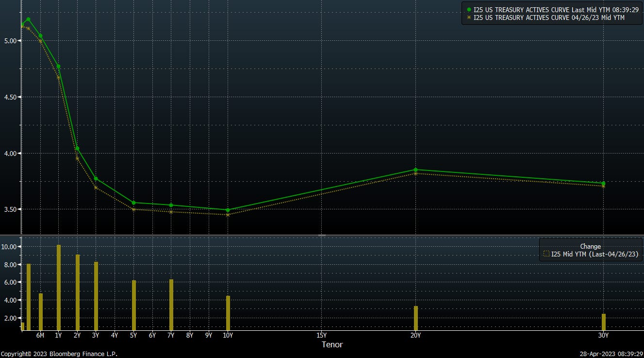
Task: Select the 10Y change bar
Action: tap(228, 313)
